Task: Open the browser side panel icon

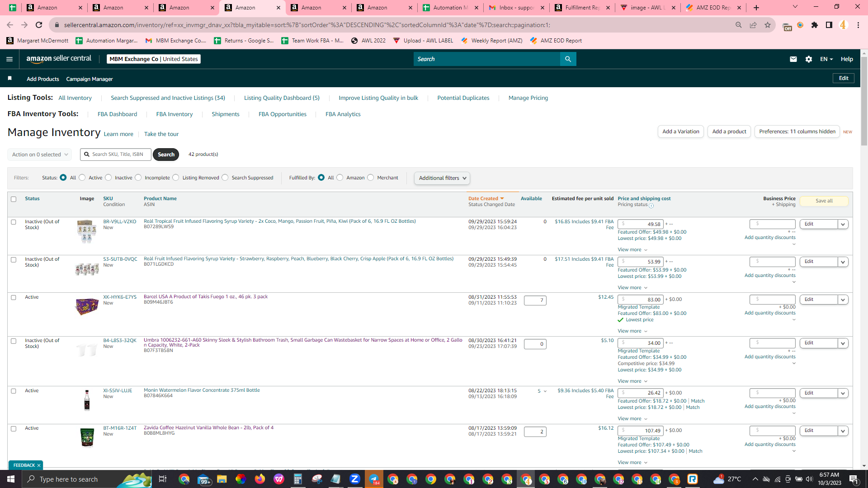Action: pos(829,25)
